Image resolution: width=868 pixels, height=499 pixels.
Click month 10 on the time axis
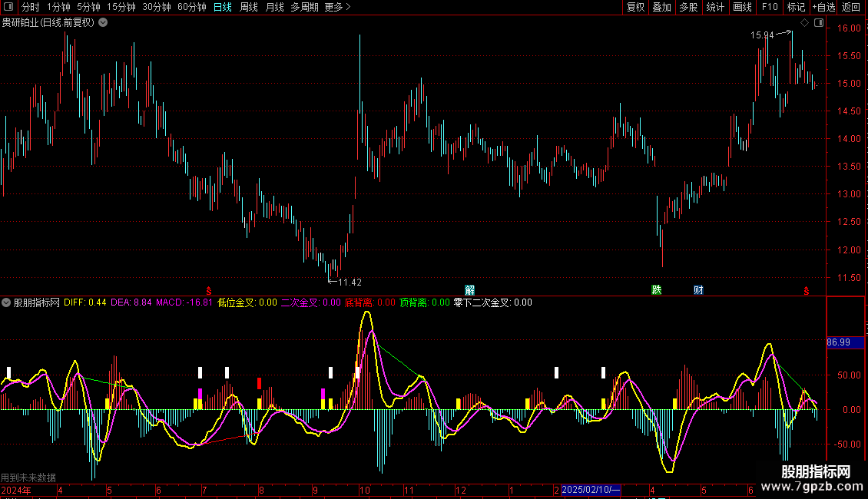(364, 490)
